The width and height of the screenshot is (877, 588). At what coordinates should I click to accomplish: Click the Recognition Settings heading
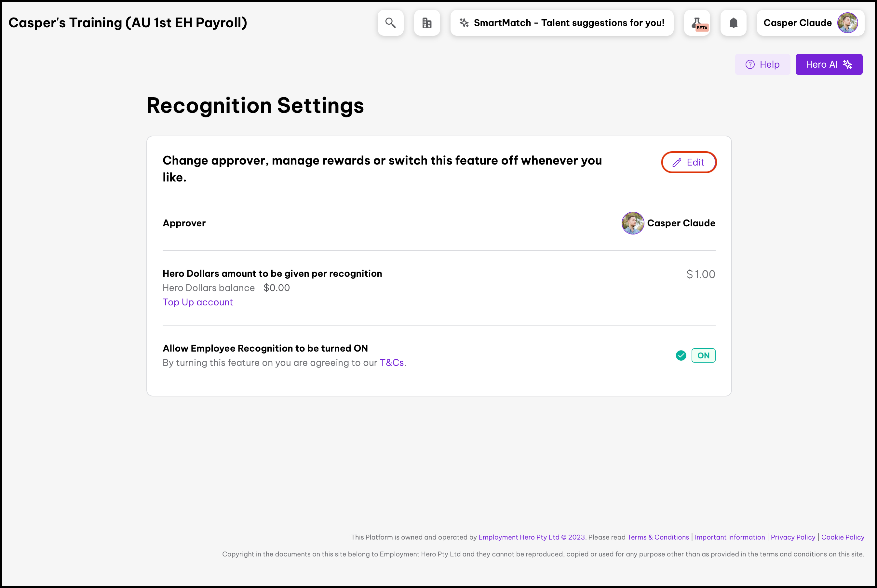255,105
